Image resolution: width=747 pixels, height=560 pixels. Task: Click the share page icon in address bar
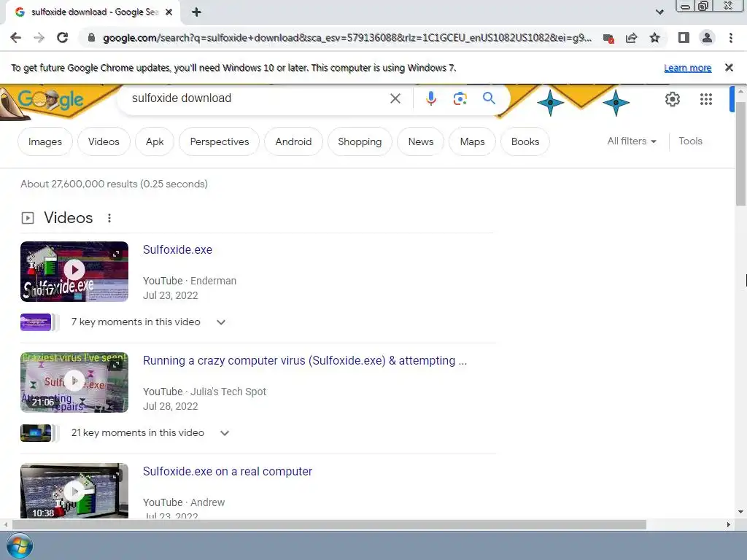631,38
